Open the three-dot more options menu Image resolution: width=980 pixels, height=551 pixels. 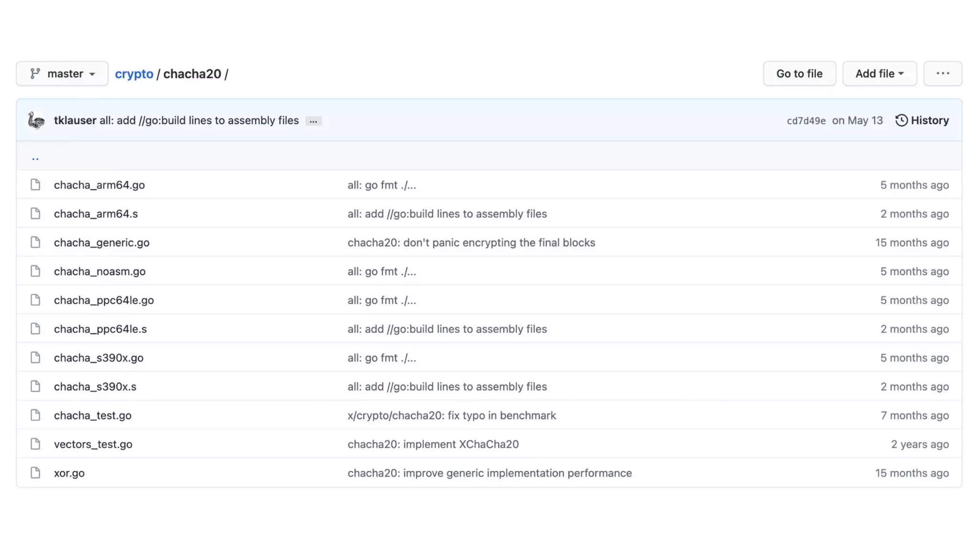(x=943, y=74)
